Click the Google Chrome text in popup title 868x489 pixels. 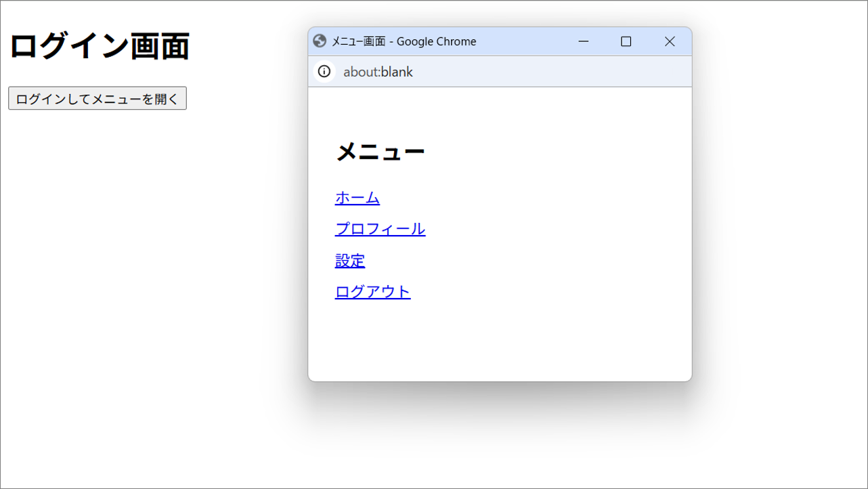436,41
